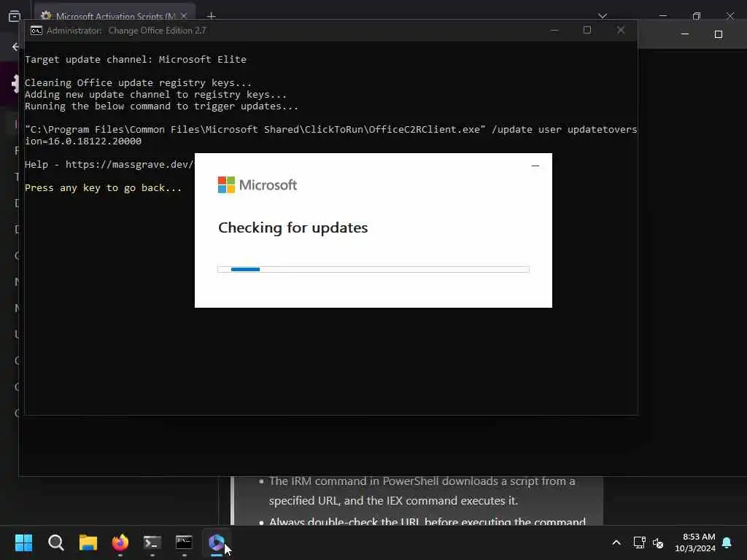
Task: Click the 'ion=16.0.18122.20000' version text
Action: [83, 141]
